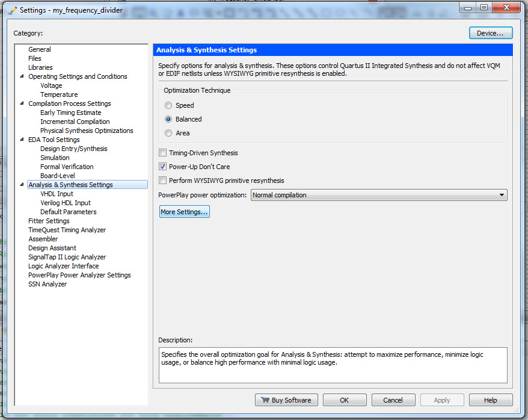Collapse the Compilation Process Settings node

tap(22, 103)
